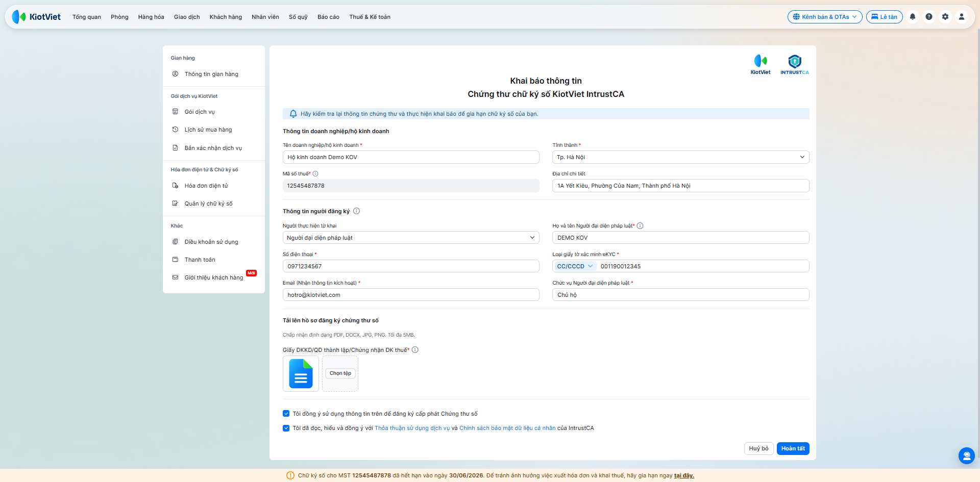The width and height of the screenshot is (980, 482).
Task: Click the eKYC ID number field 001190012345
Action: coord(703,266)
